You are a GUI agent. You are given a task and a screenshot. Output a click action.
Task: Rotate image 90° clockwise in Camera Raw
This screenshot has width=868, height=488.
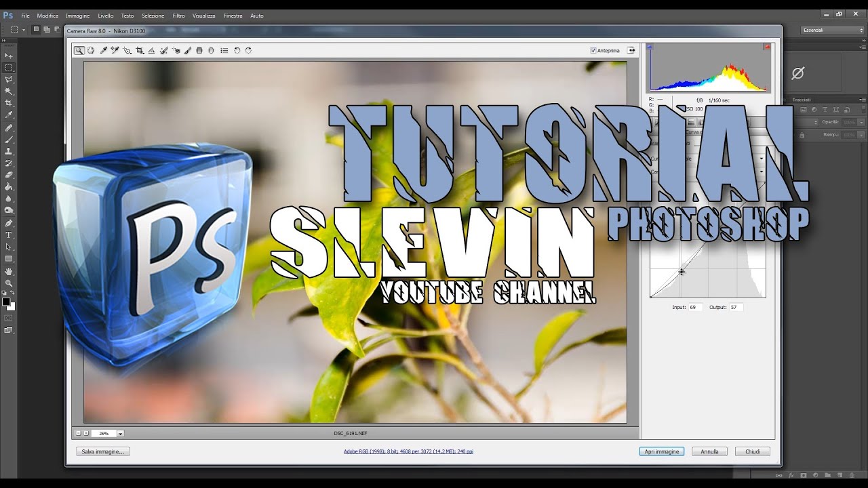click(248, 50)
